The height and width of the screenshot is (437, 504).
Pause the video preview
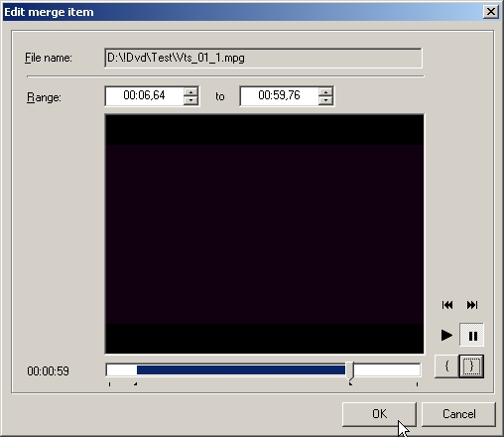[472, 336]
